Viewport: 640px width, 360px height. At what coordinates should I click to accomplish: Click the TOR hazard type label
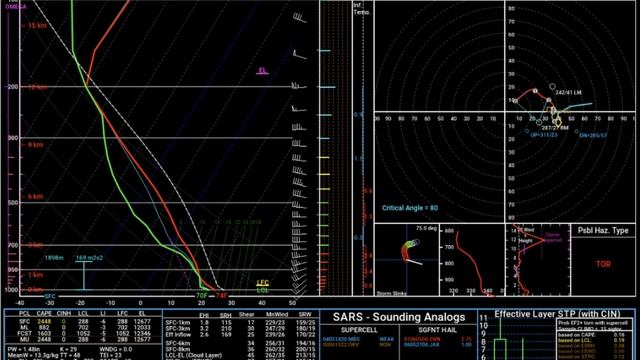pyautogui.click(x=603, y=264)
